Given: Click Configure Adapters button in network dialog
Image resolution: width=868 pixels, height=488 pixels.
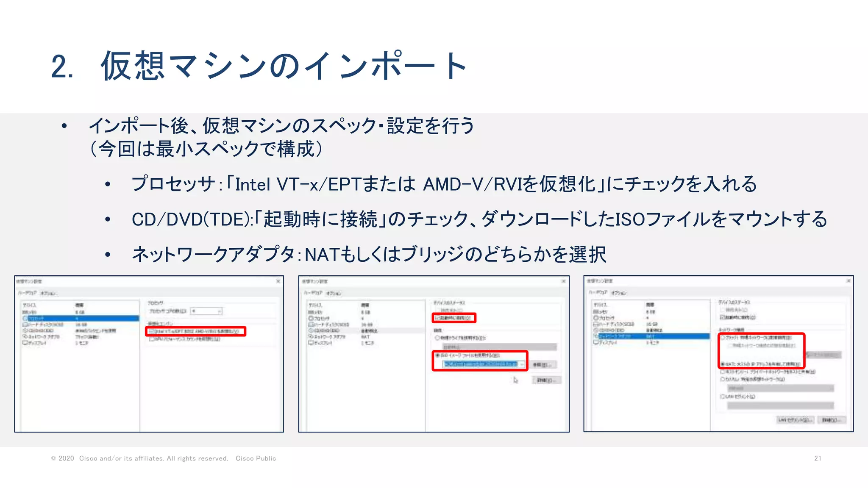Looking at the screenshot, I should pyautogui.click(x=823, y=355).
